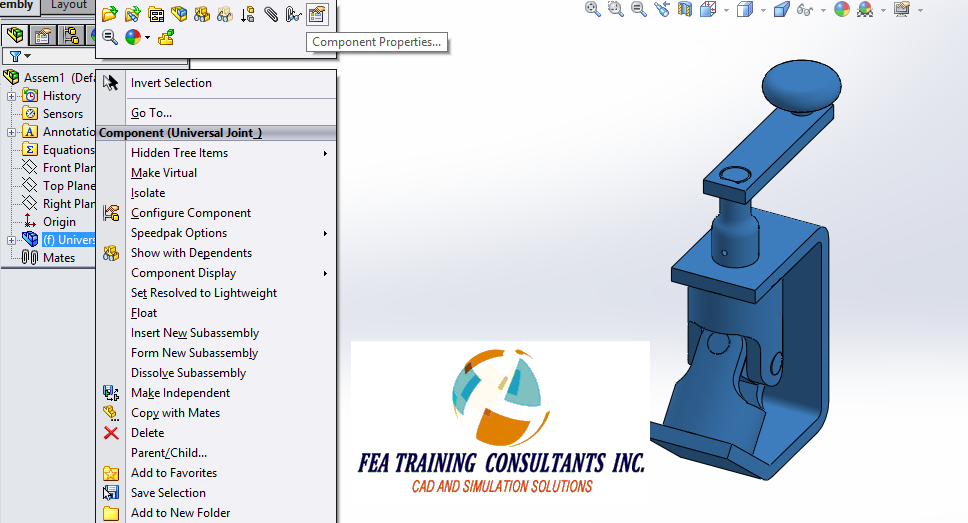Viewport: 968px width, 523px height.
Task: Switch to the Layout tab
Action: (69, 6)
